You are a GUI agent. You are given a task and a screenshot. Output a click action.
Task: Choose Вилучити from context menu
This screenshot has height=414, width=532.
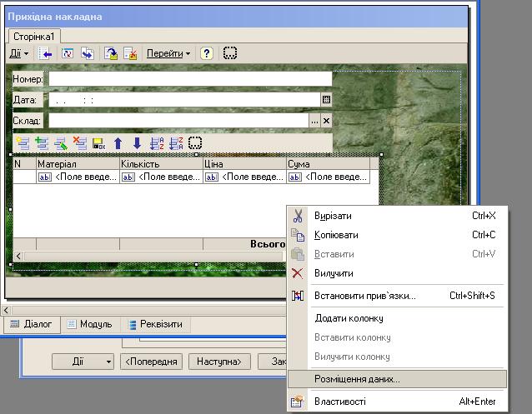click(x=397, y=273)
